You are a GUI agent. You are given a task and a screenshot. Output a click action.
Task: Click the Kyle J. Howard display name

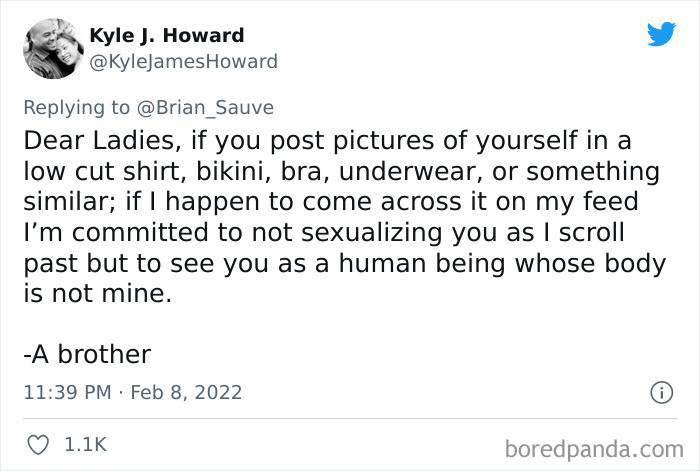(167, 35)
